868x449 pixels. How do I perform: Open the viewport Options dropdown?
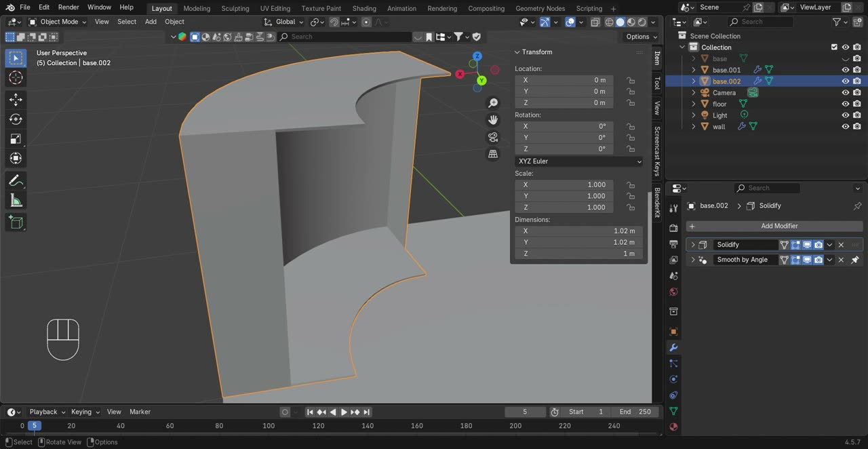pos(642,37)
